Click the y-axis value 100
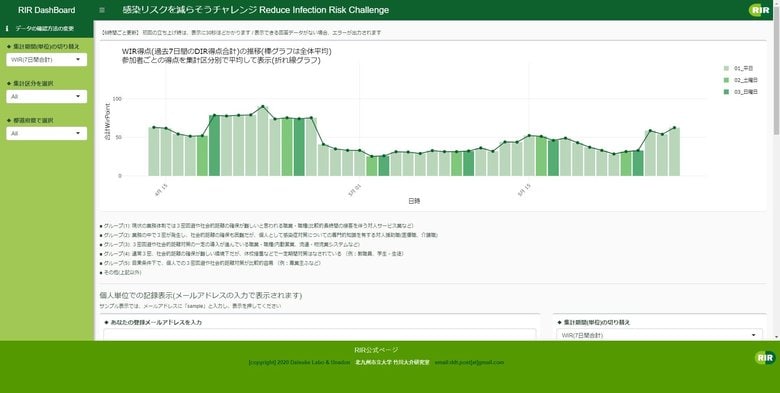This screenshot has height=393, width=780. pos(117,99)
